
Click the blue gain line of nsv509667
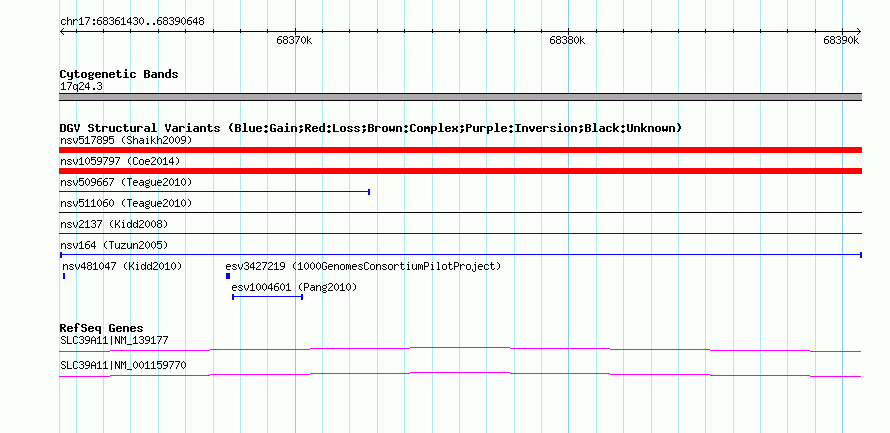(215, 192)
